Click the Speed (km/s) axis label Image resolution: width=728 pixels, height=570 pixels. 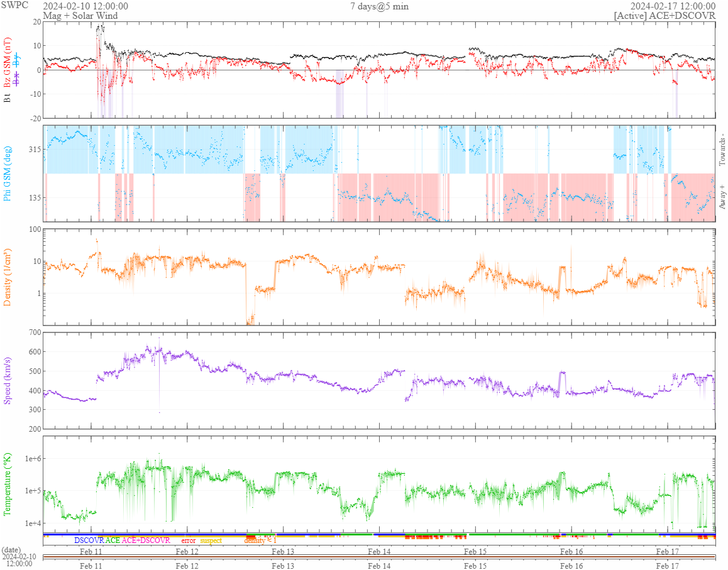pyautogui.click(x=8, y=381)
